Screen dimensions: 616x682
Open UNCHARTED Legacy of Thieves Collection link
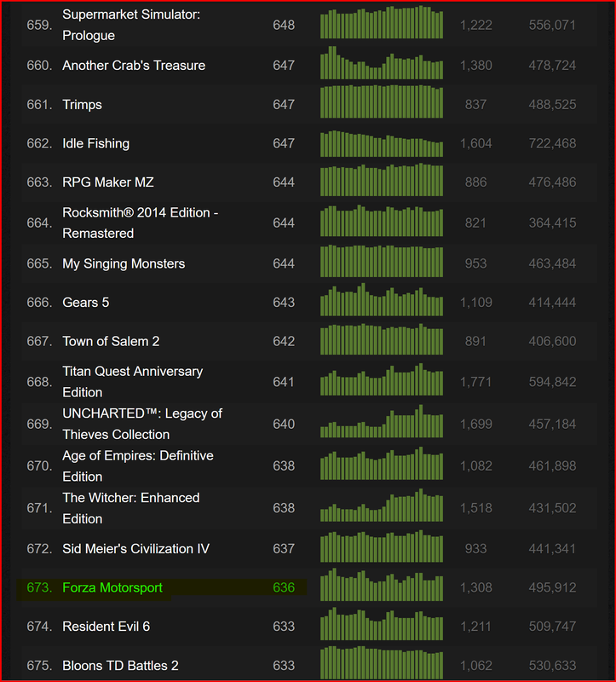pos(142,424)
